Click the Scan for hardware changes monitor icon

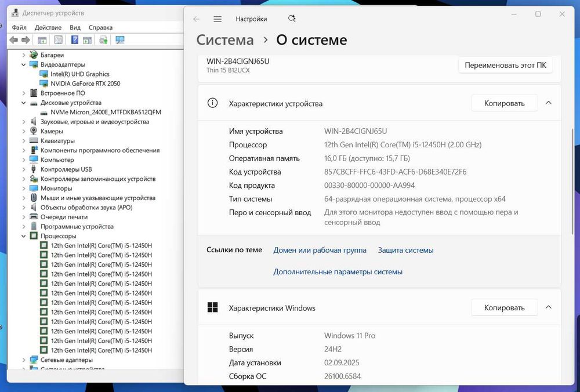120,40
